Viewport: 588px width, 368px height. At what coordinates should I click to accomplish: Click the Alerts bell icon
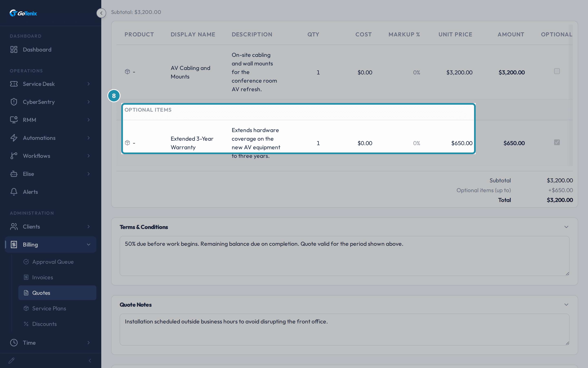(x=14, y=192)
